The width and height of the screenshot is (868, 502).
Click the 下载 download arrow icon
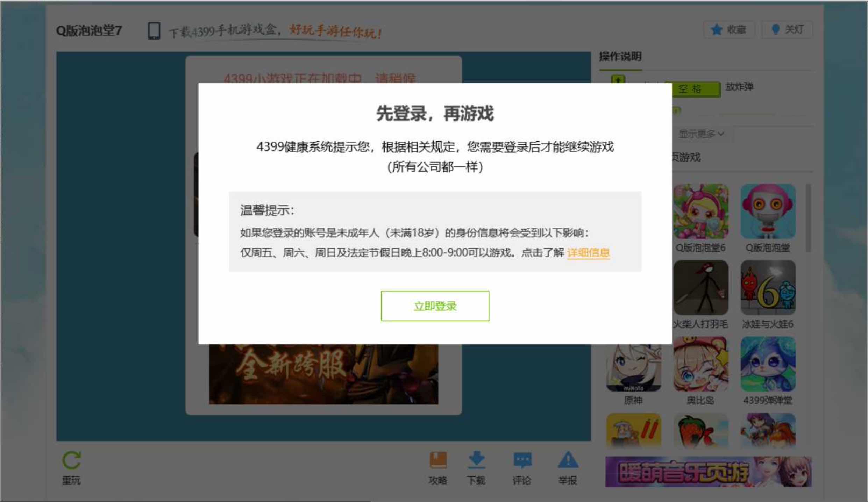click(x=476, y=460)
